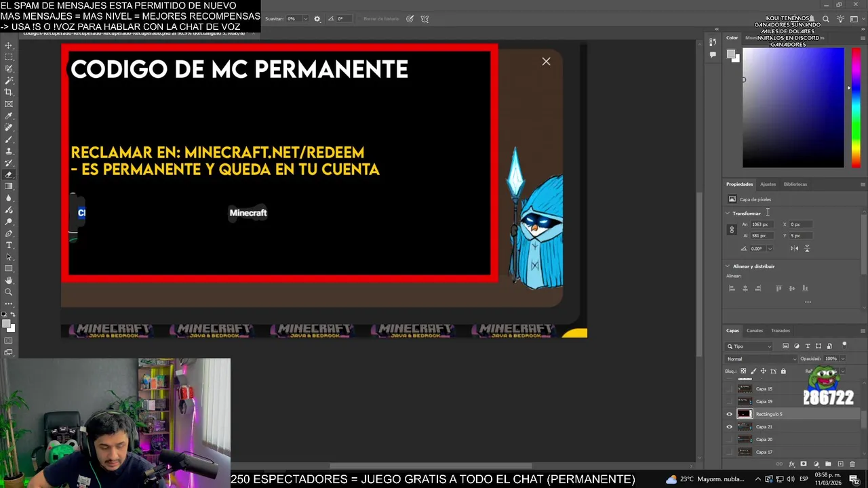
Task: Switch to the Trazados tab
Action: tap(781, 331)
